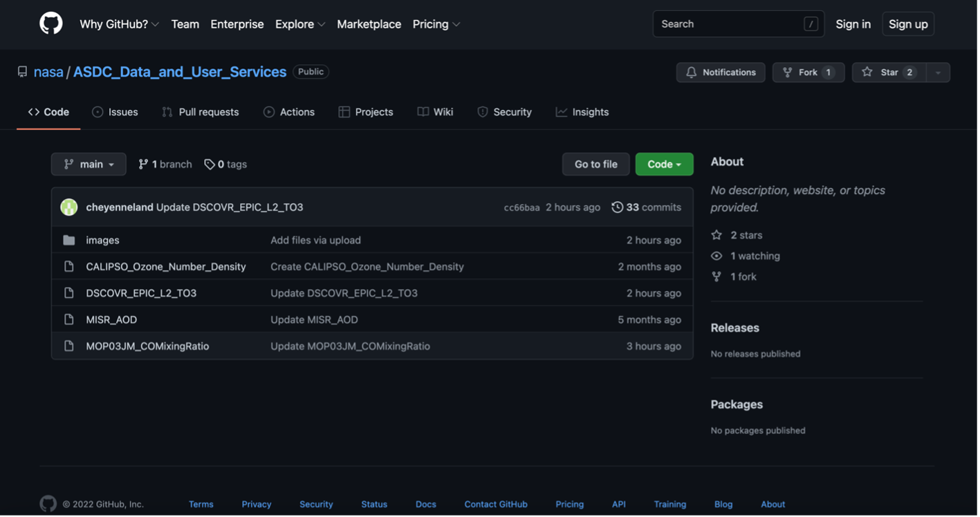Open Blog in the footer
980x517 pixels.
(723, 504)
